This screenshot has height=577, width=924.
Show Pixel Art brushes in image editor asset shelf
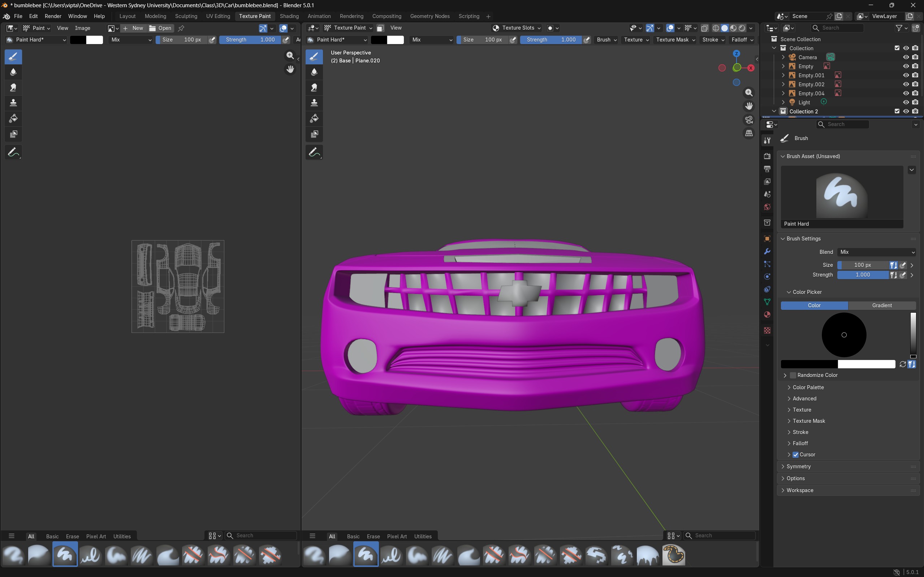click(96, 537)
